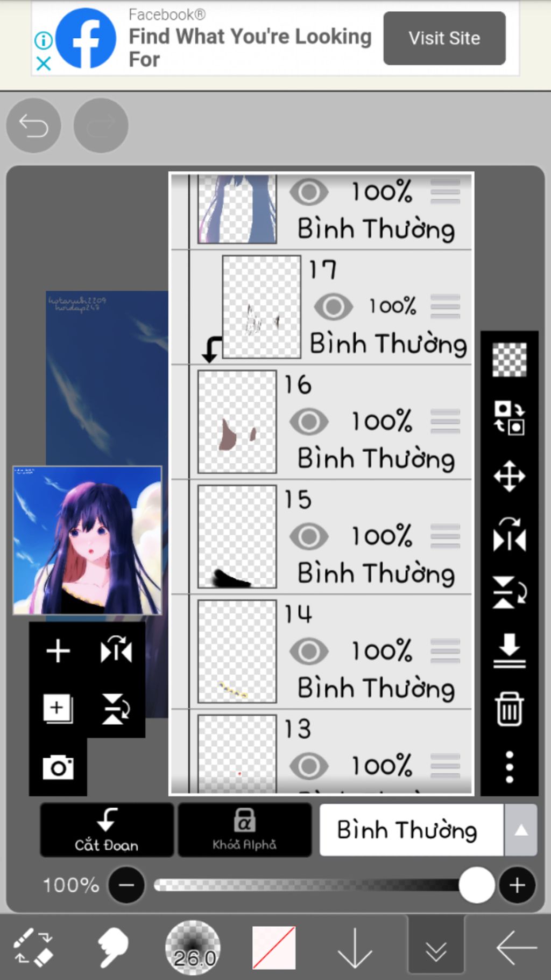The width and height of the screenshot is (551, 980).
Task: Tap layer 17 Bình Thường label
Action: click(388, 344)
